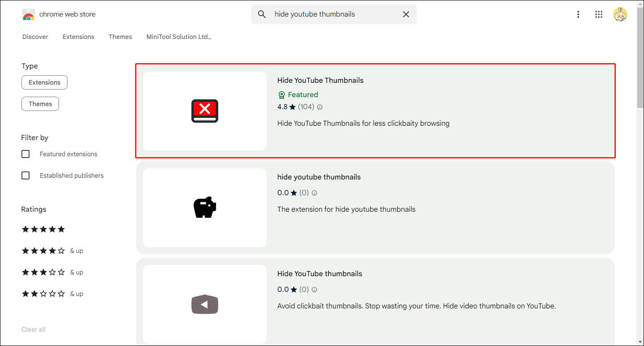
Task: Select the Themes type filter chip
Action: pos(40,104)
